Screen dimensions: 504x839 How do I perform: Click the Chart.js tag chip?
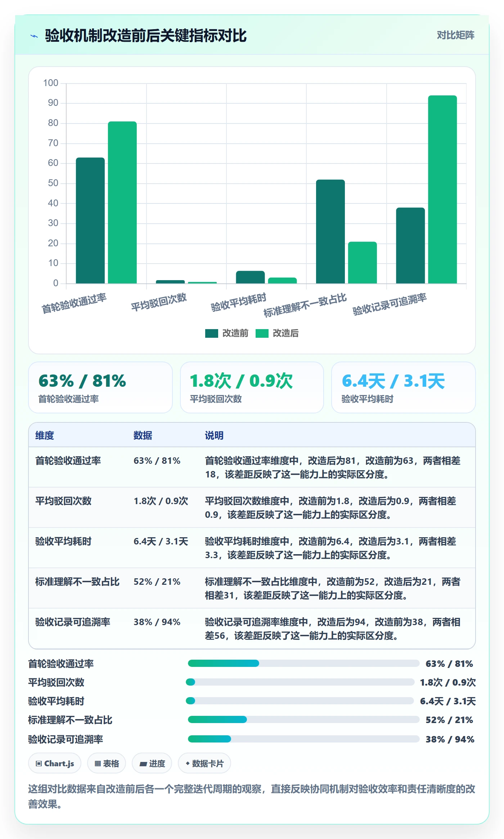pyautogui.click(x=55, y=763)
